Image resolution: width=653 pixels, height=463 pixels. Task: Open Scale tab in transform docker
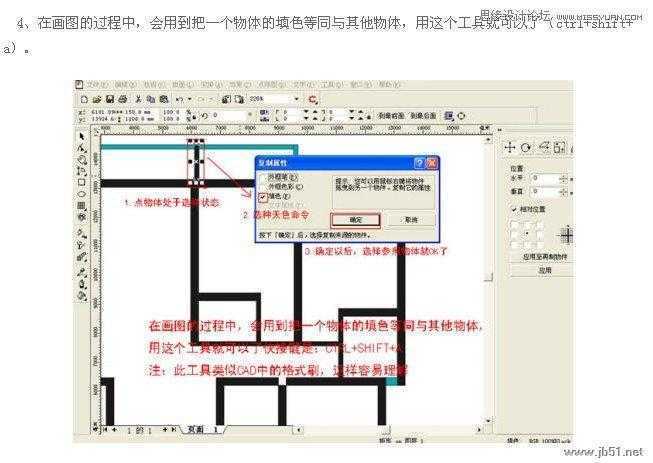click(543, 147)
